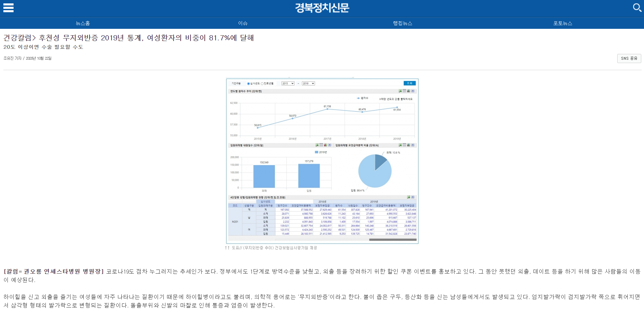The image size is (644, 316).
Task: Click the image caption mentioning 건강보험심사평가원 제공
Action: click(x=271, y=248)
